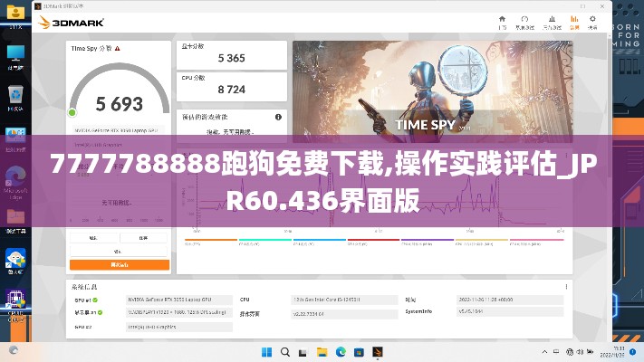Viewport: 644px width, 362px height.
Task: Click the CPU score 8 724 box
Action: coord(232,89)
